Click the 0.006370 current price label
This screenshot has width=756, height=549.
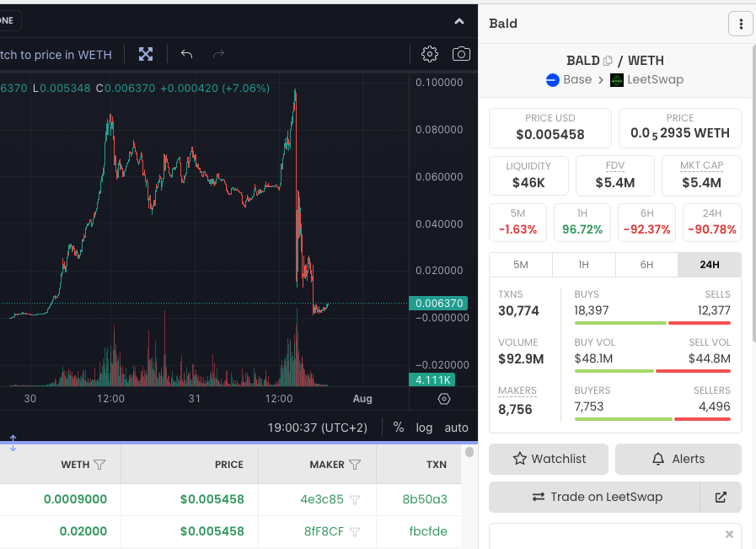pyautogui.click(x=438, y=304)
